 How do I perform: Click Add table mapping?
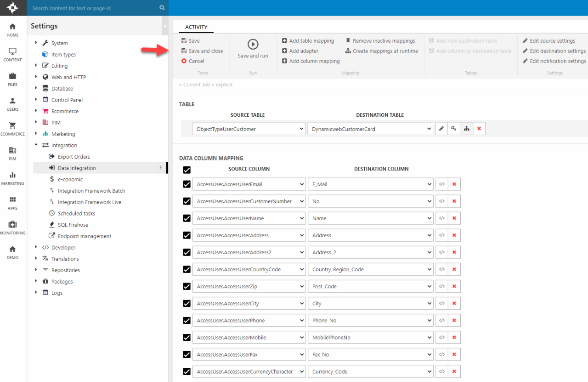pyautogui.click(x=311, y=41)
